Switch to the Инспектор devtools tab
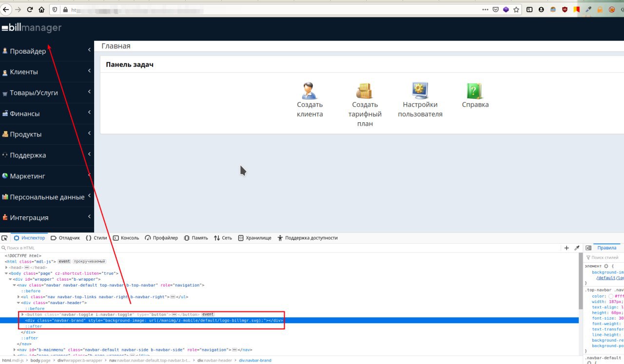This screenshot has width=624, height=364. pyautogui.click(x=29, y=238)
